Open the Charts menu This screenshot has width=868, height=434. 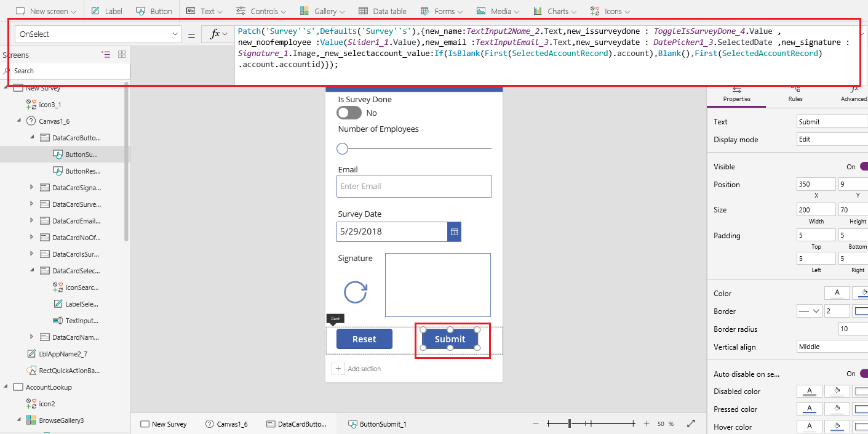pyautogui.click(x=554, y=10)
